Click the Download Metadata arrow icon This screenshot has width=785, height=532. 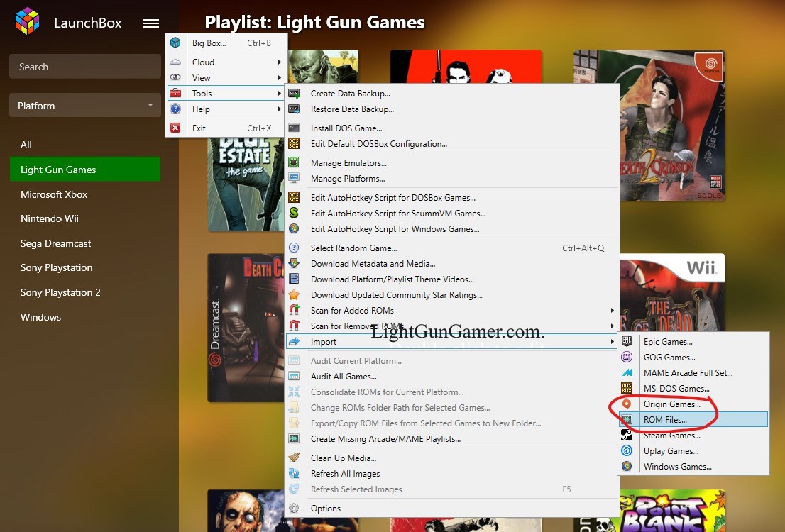[294, 263]
